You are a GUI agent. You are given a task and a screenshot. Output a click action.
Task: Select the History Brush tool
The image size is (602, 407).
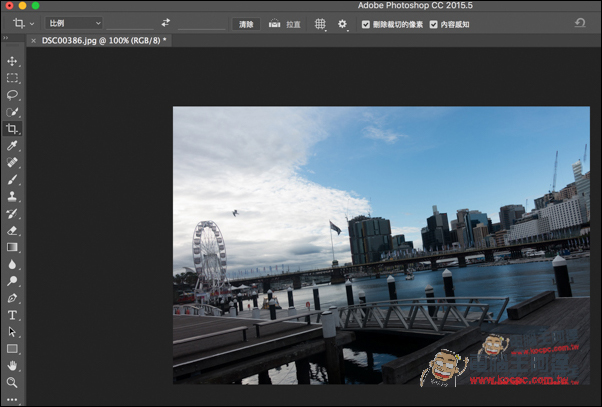click(x=12, y=213)
